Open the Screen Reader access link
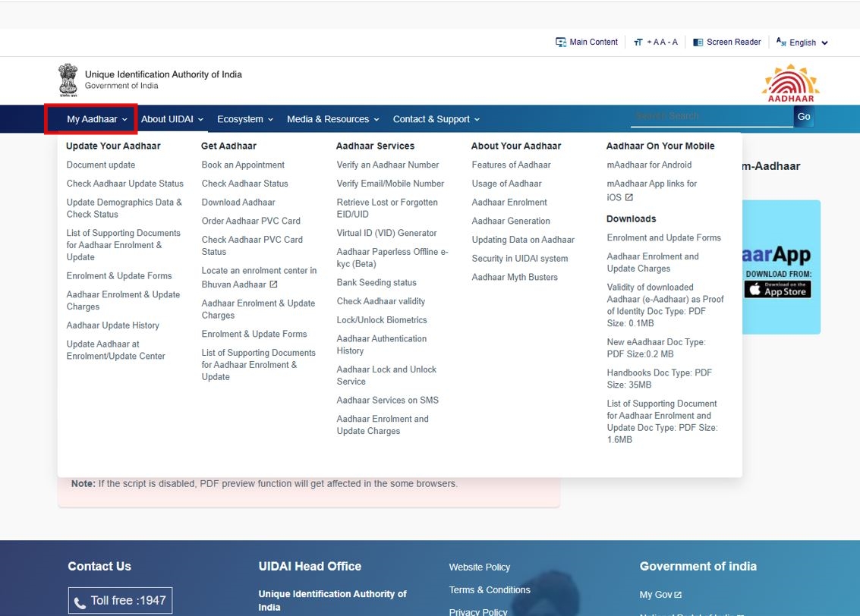 point(726,42)
